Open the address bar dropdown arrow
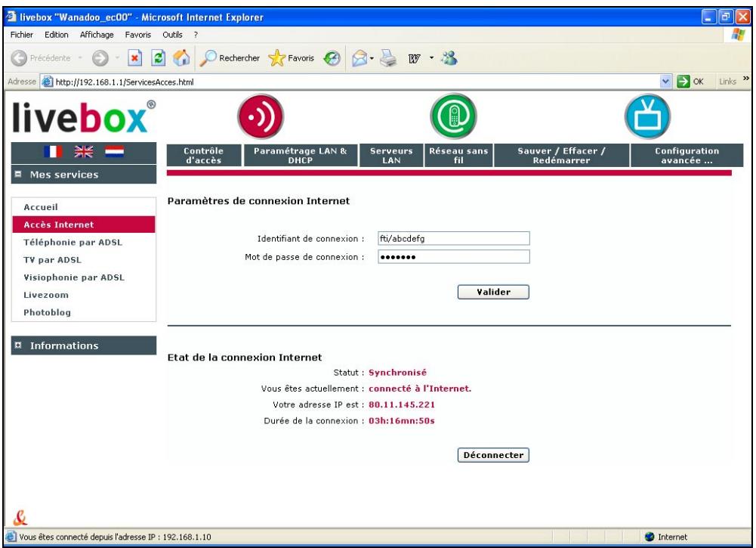The height and width of the screenshot is (548, 756). [666, 82]
